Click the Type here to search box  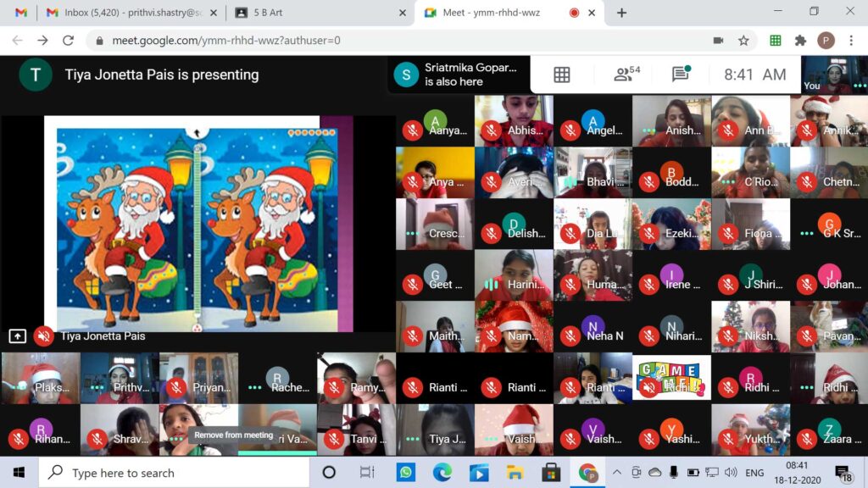pos(174,473)
